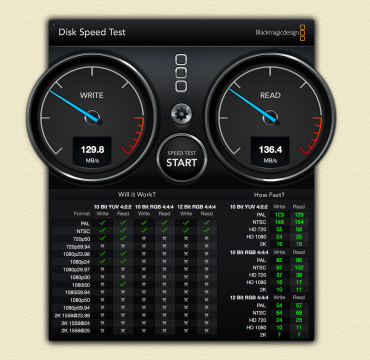Click the WRITE gauge blue needle
This screenshot has width=370, height=360.
coord(74,106)
